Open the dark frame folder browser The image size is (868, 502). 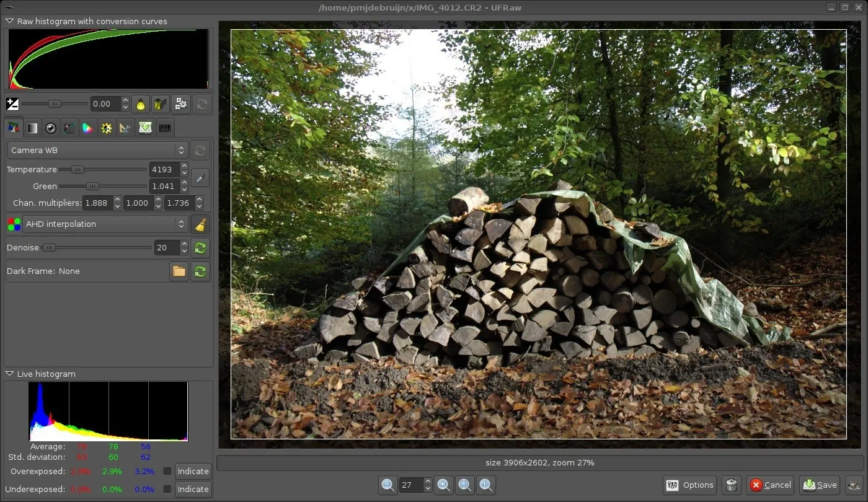coord(179,271)
